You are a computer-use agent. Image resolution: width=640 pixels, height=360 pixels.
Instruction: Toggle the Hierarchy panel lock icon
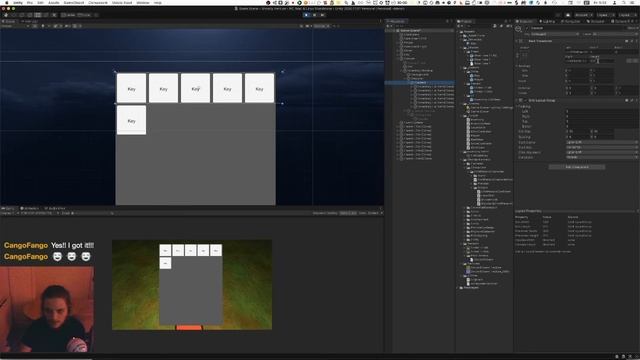click(447, 21)
